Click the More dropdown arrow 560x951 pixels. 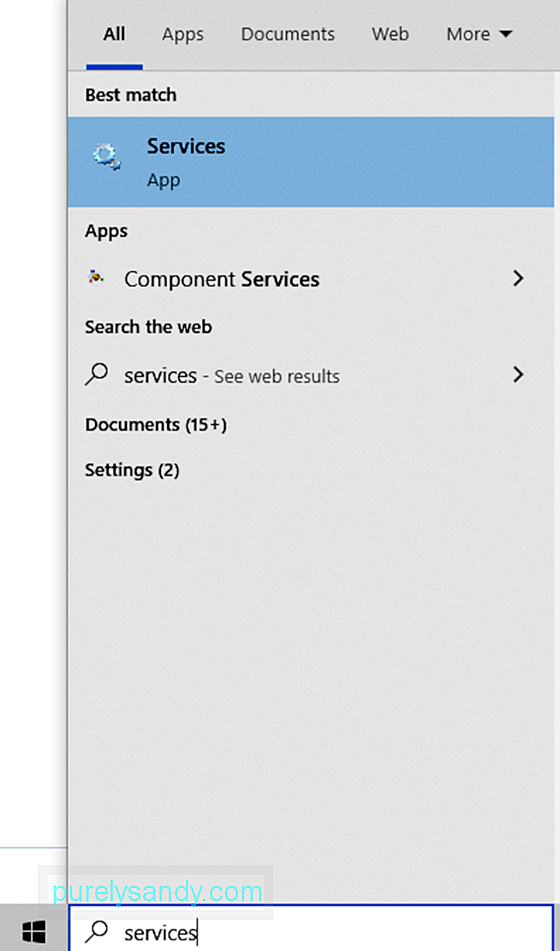point(505,34)
